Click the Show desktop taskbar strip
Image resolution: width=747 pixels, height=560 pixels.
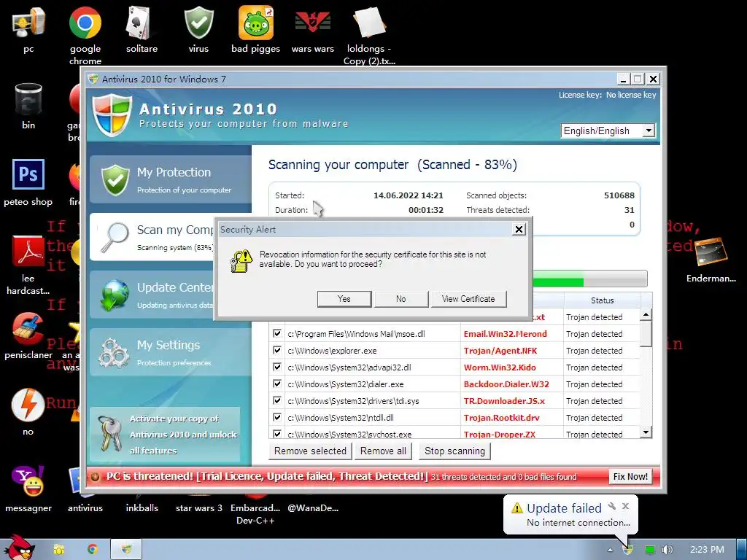[x=742, y=550]
